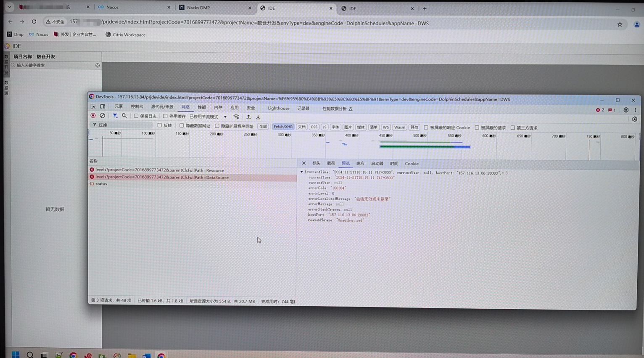Enable the 保留日志 checkbox
Image resolution: width=644 pixels, height=358 pixels.
click(x=136, y=116)
